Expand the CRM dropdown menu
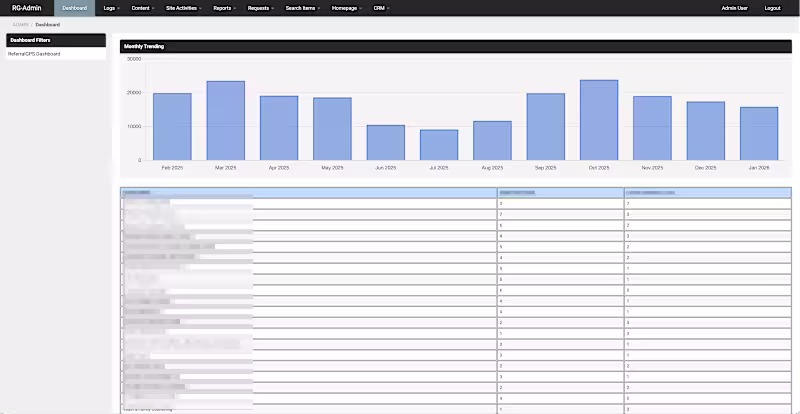Image resolution: width=800 pixels, height=414 pixels. point(381,8)
